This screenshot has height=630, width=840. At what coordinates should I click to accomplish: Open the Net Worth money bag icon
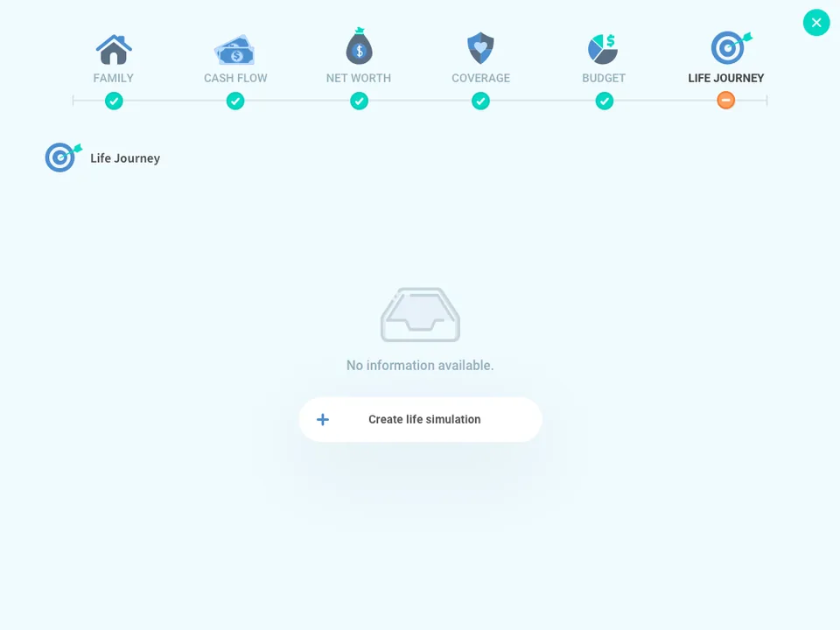[x=359, y=46]
